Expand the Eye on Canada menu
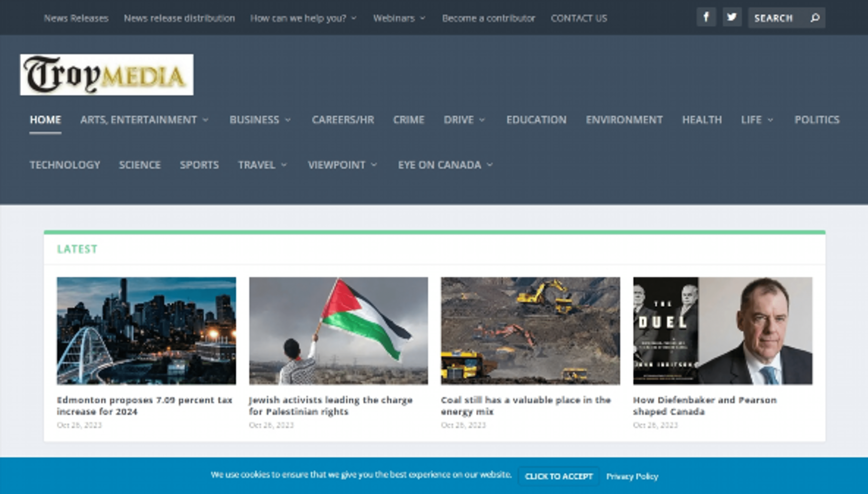This screenshot has height=494, width=868. click(445, 165)
